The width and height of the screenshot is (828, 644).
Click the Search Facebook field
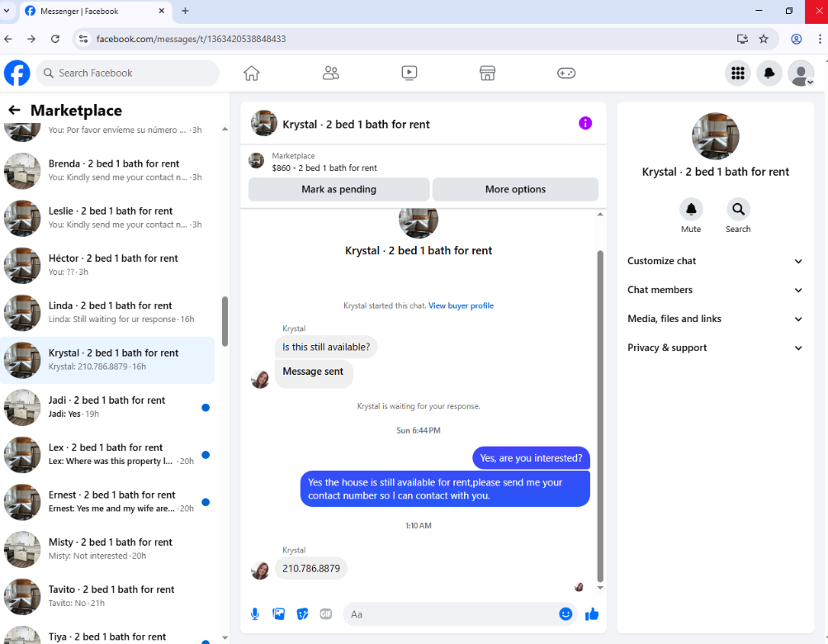(127, 73)
